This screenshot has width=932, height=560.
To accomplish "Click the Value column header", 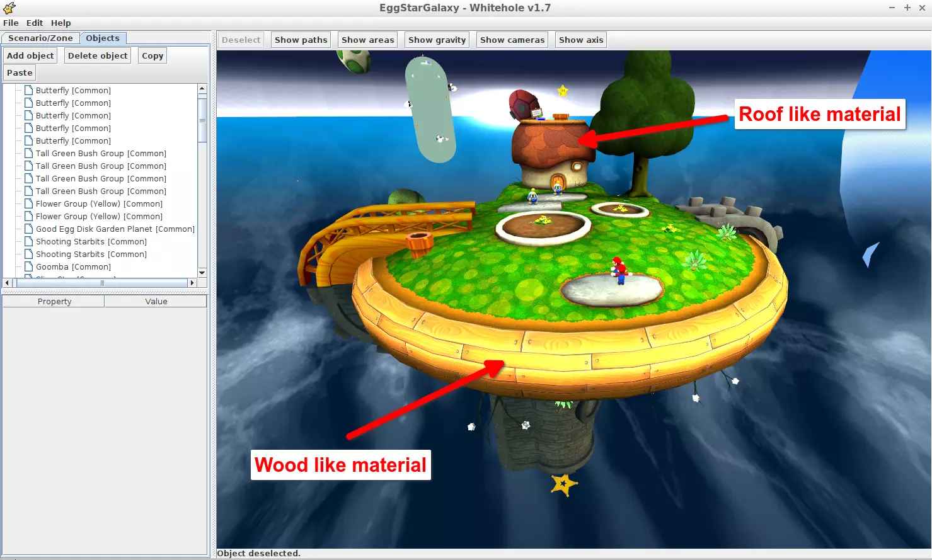I will point(156,302).
